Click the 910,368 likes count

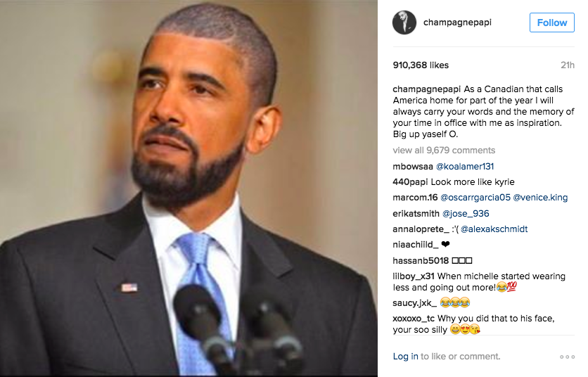[421, 65]
